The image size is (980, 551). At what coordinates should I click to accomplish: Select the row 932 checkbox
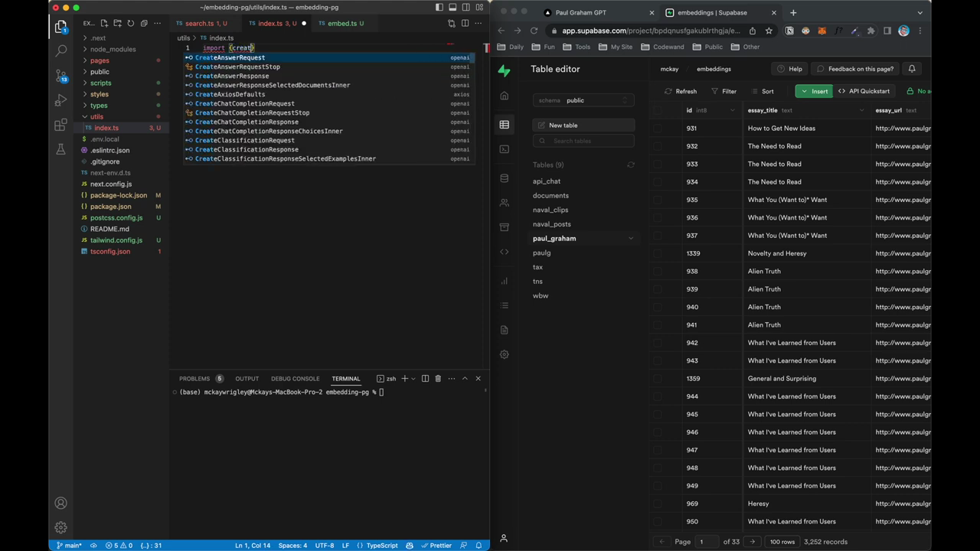[658, 146]
